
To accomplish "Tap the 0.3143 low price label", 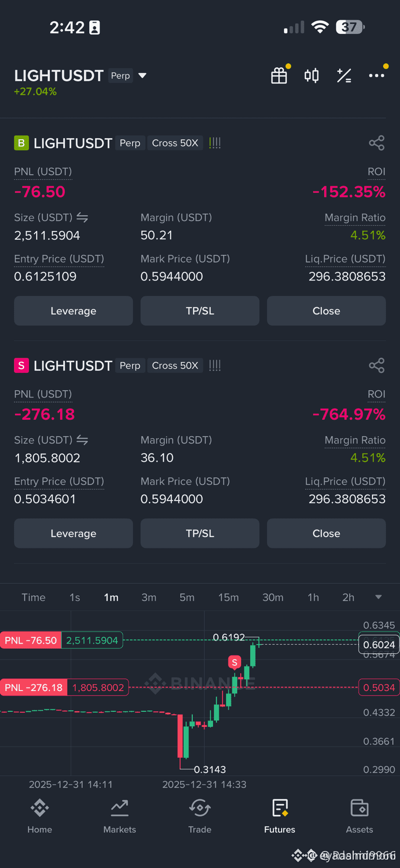I will pyautogui.click(x=210, y=769).
